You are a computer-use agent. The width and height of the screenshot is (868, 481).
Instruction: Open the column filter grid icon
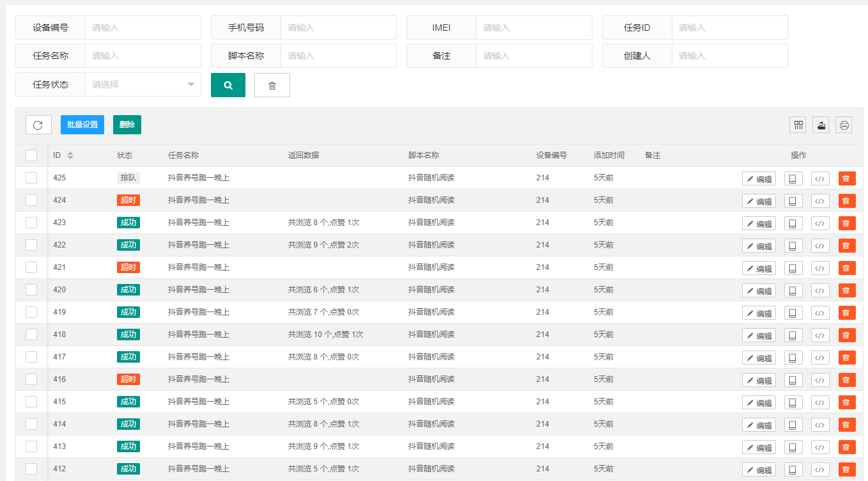[798, 125]
